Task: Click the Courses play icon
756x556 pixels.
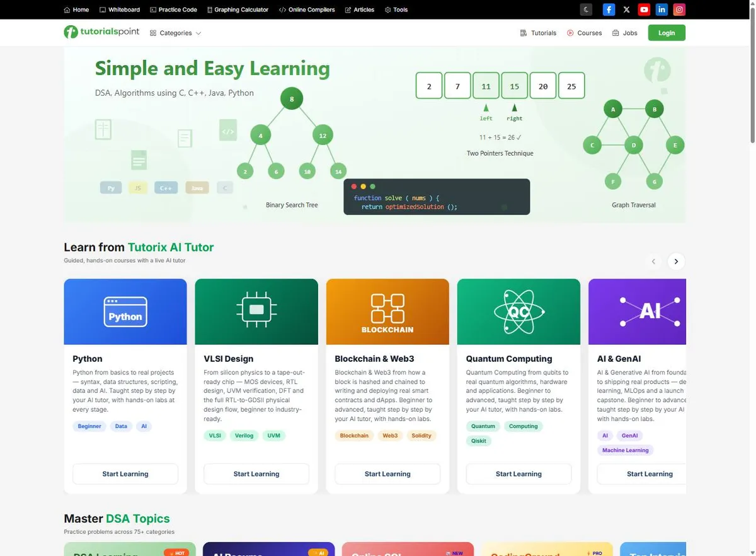Action: (570, 33)
